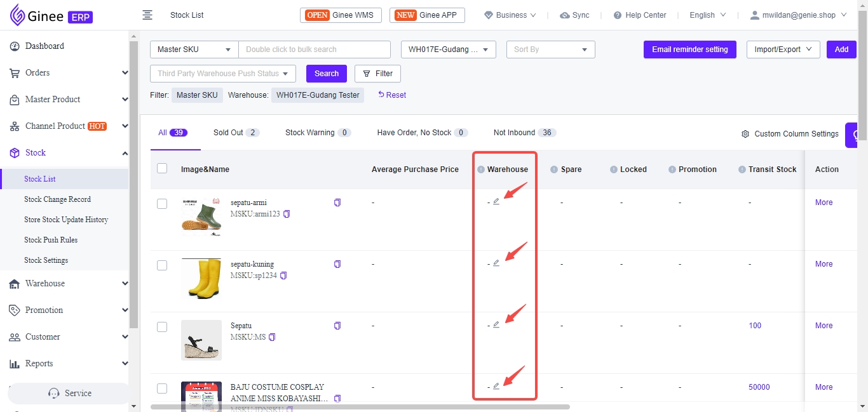868x412 pixels.
Task: Click the Warehouse column info icon
Action: (x=481, y=169)
